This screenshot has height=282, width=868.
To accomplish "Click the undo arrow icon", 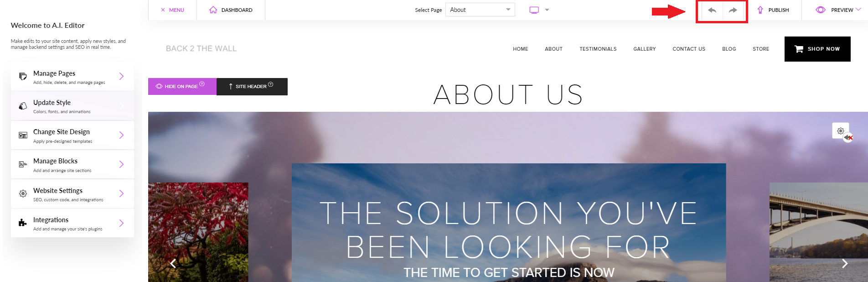I will (x=712, y=10).
